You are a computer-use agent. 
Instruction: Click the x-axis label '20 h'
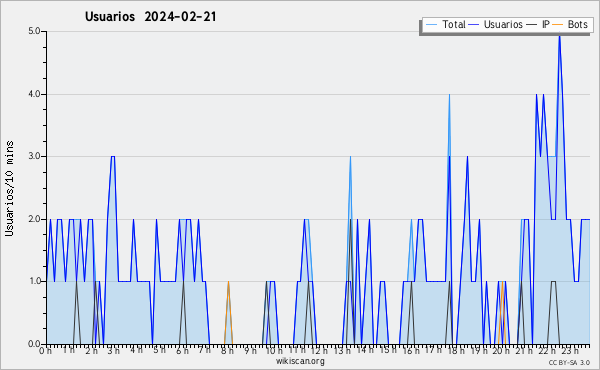pyautogui.click(x=501, y=350)
